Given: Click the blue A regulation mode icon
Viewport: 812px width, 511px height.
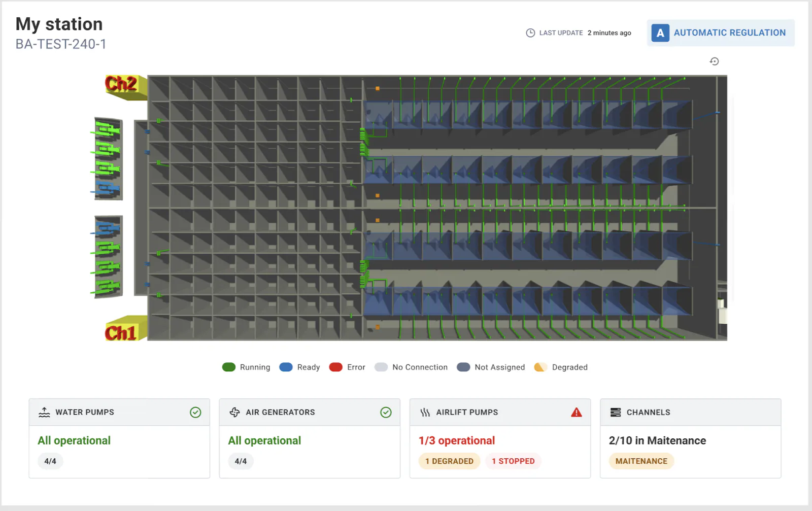Looking at the screenshot, I should click(660, 33).
